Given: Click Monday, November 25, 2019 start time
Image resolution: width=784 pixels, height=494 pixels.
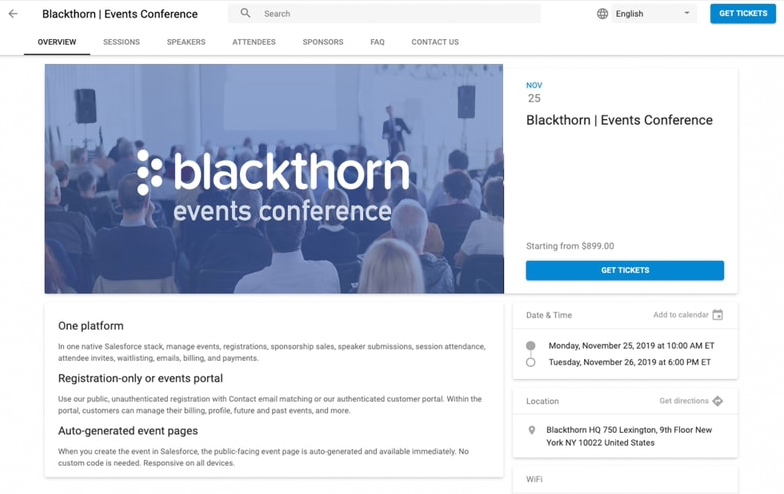Looking at the screenshot, I should 632,346.
